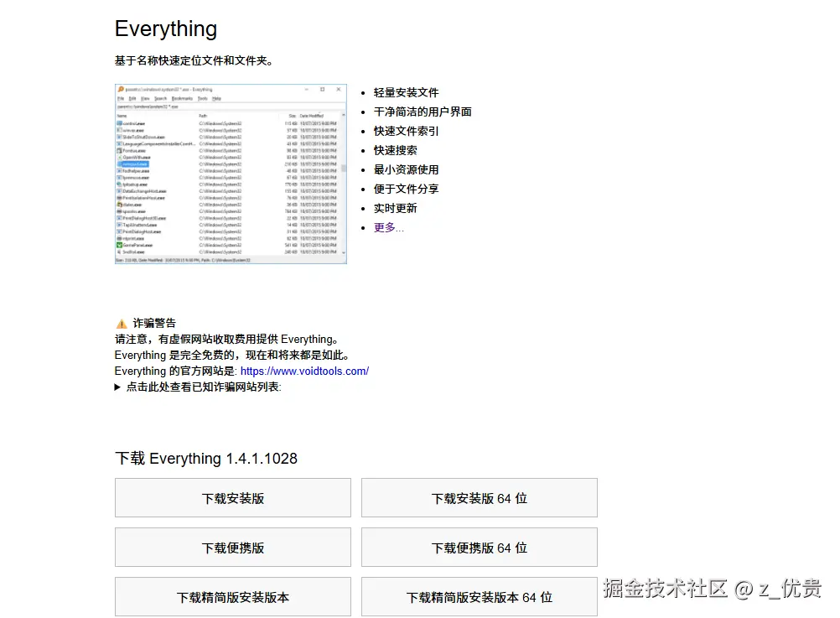Click the 下载安装版 download button
Viewport: 840px width, 618px height.
(x=233, y=498)
